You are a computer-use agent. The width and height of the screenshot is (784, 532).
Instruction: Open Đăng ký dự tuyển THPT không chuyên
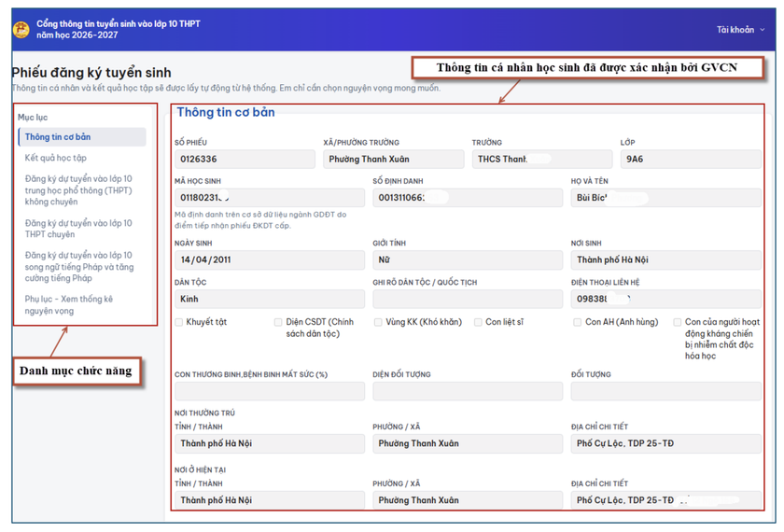[x=78, y=189]
